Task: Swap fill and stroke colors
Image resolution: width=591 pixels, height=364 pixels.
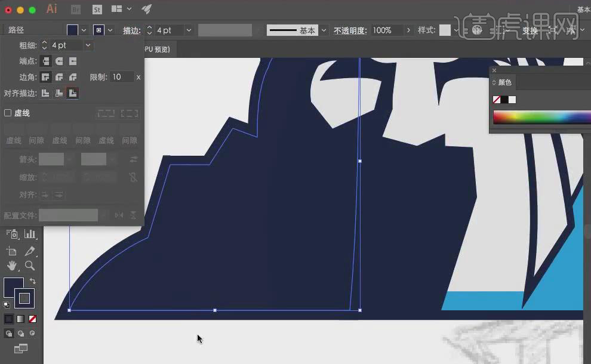Action: [x=33, y=281]
